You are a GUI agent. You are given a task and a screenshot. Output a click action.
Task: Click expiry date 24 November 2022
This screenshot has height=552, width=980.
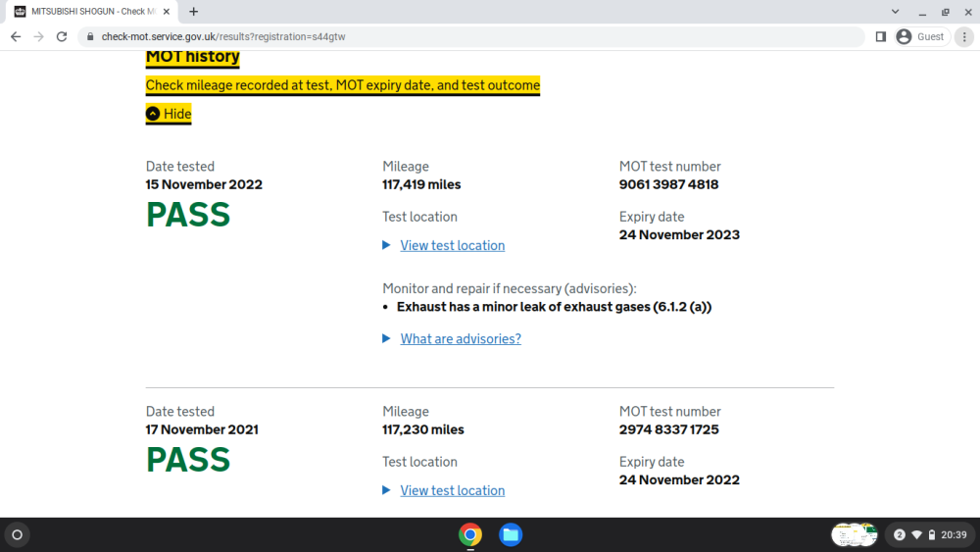tap(679, 480)
